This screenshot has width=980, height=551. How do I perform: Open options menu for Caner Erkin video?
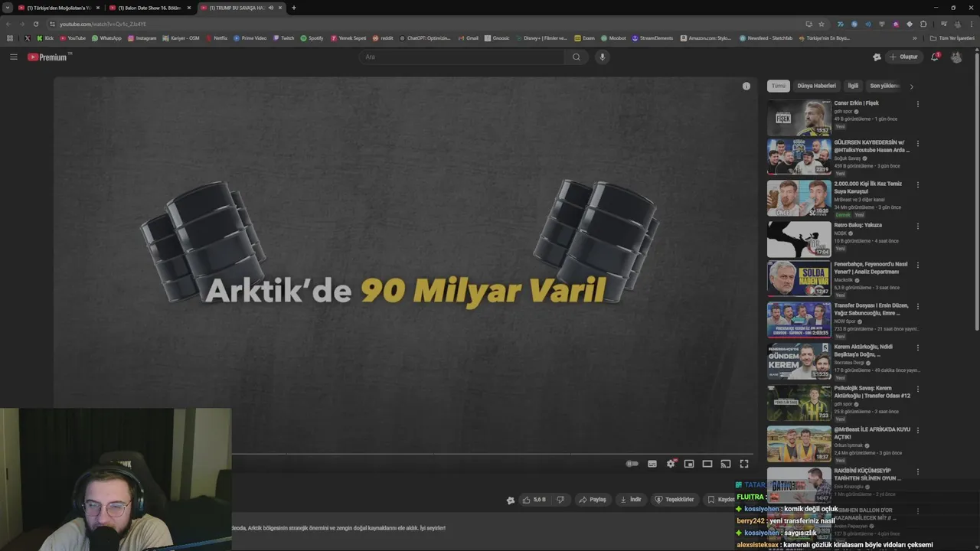[x=918, y=104]
